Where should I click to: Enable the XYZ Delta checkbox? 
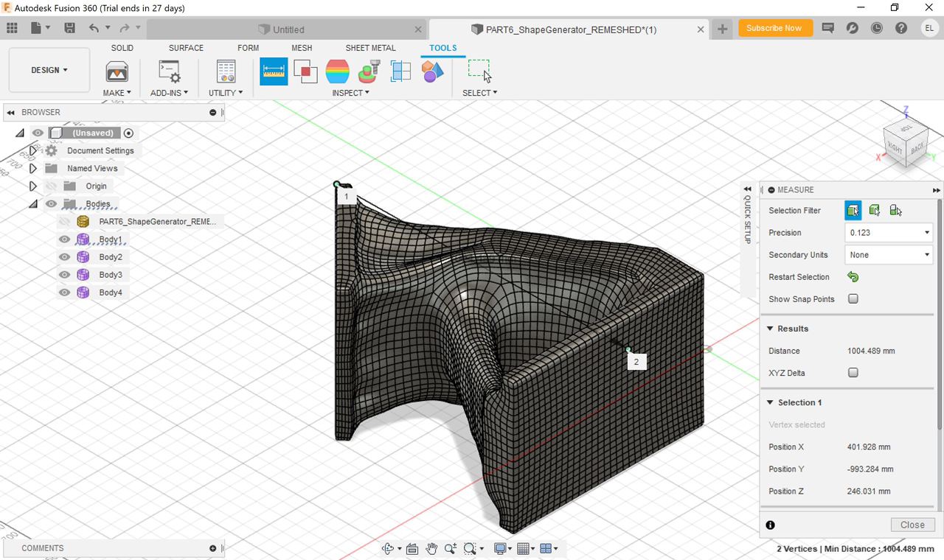pos(853,373)
